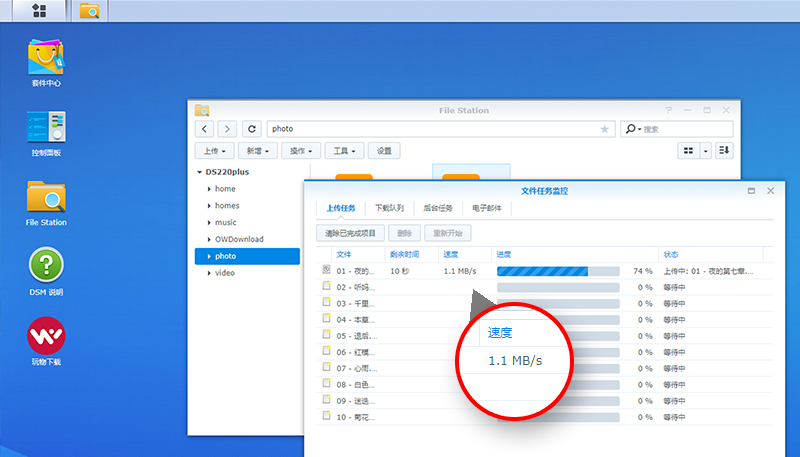Click the bookmark star in path bar
The width and height of the screenshot is (800, 457).
(605, 129)
